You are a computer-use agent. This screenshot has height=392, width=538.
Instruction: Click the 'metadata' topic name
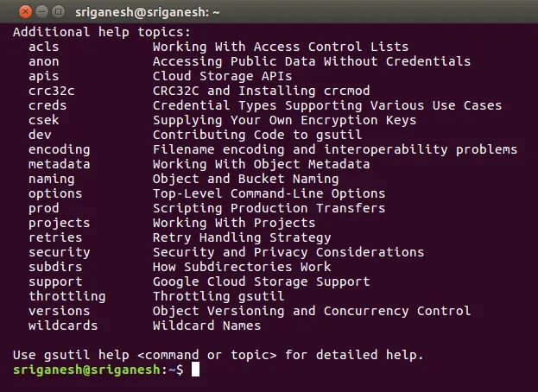click(x=59, y=164)
